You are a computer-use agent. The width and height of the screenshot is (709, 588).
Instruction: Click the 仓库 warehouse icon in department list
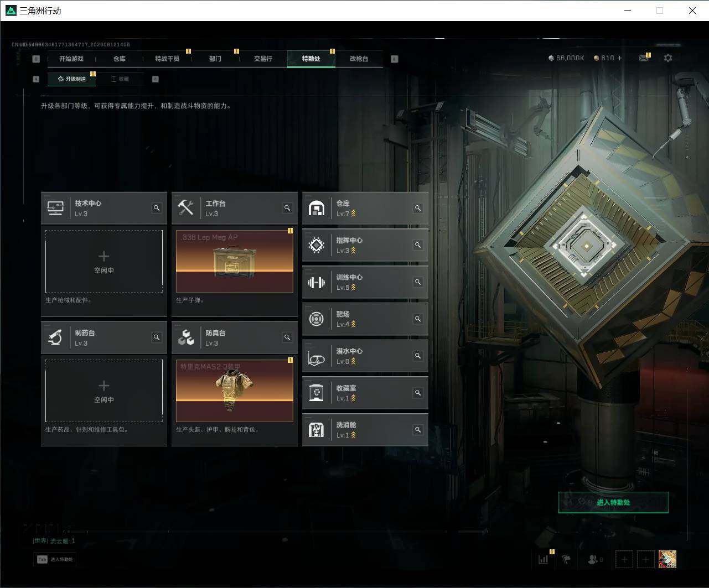coord(317,208)
